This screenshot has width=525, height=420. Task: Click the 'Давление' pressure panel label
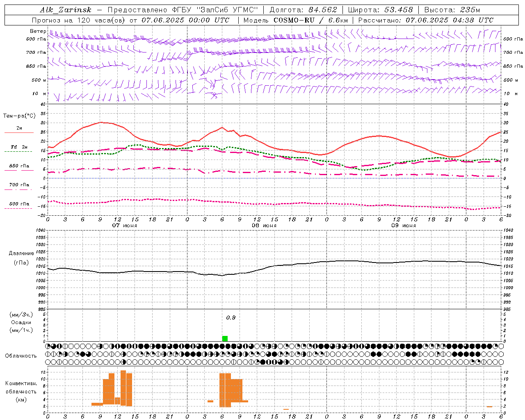(x=21, y=253)
